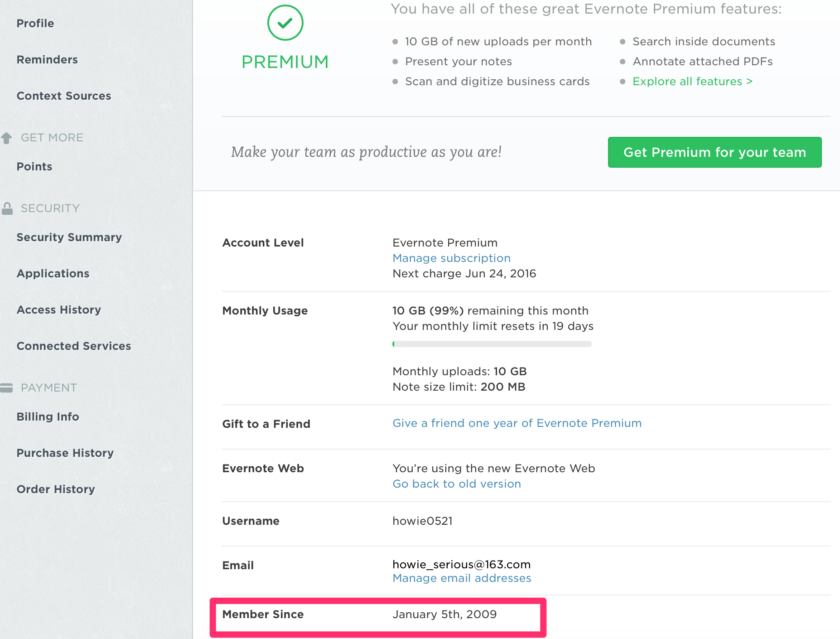Click Get Premium for your team
Viewport: 840px width, 639px height.
coord(714,152)
